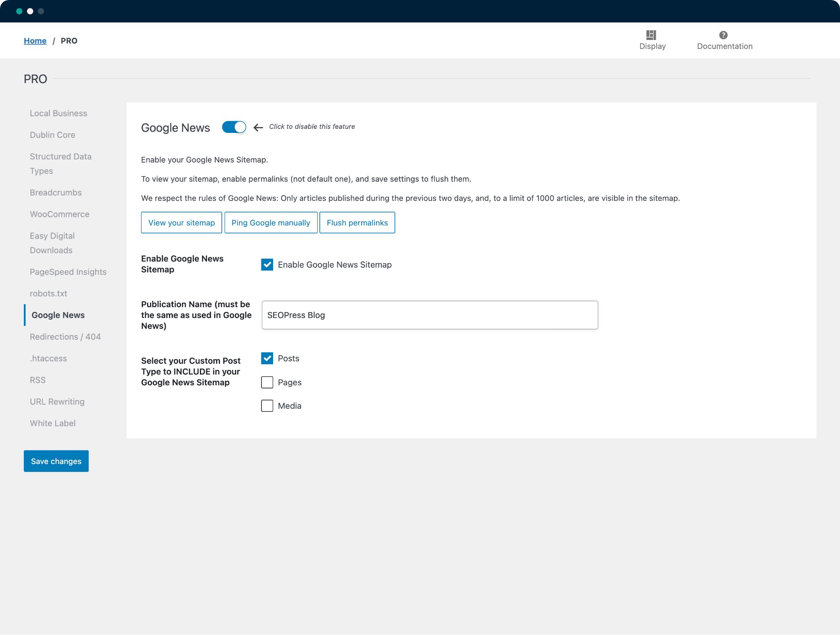Viewport: 840px width, 635px height.
Task: Uncheck Enable Google News Sitemap checkbox
Action: 267,265
